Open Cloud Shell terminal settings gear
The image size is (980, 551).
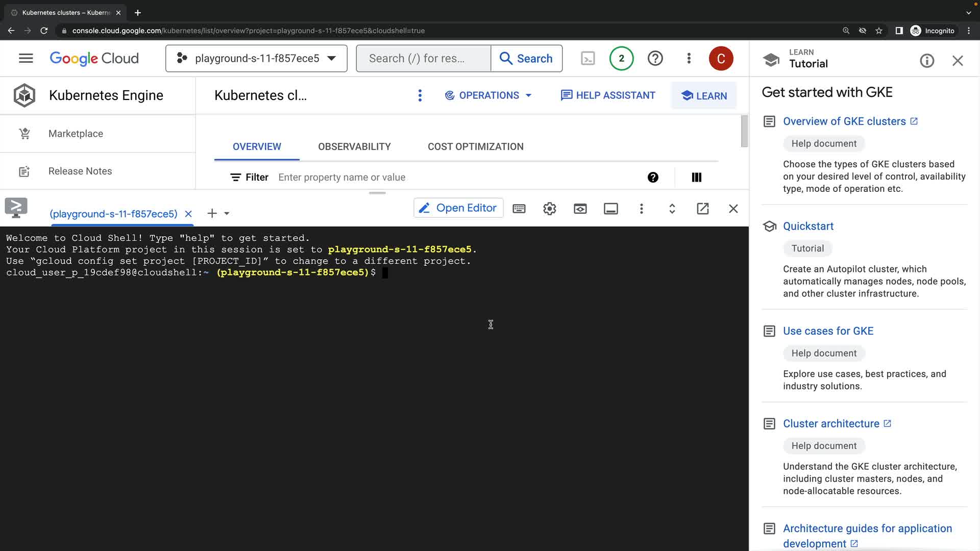[550, 209]
